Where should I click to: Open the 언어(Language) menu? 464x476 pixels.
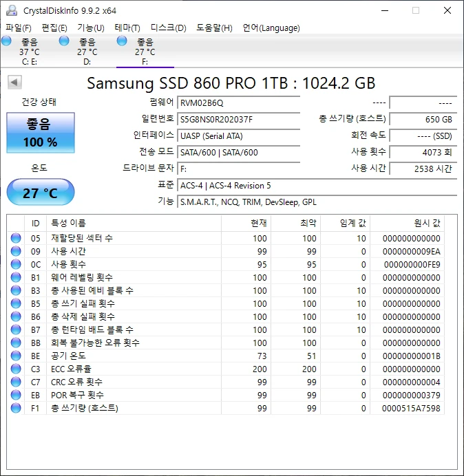[271, 28]
